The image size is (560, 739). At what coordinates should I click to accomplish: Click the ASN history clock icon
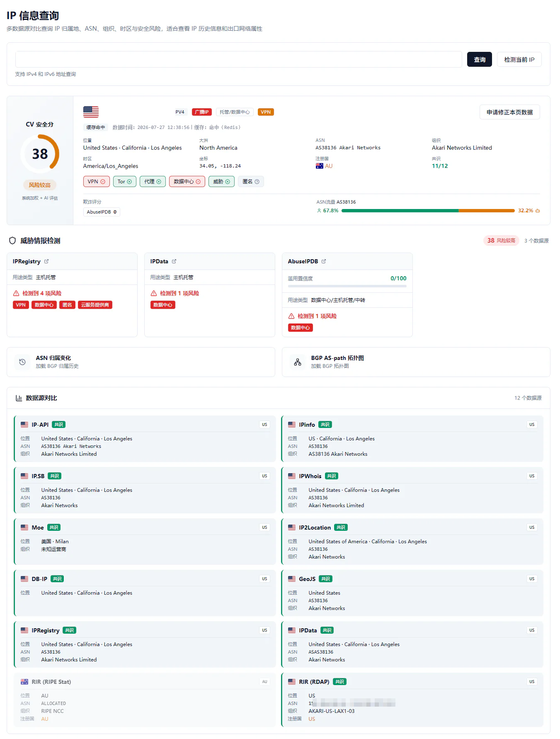click(x=22, y=362)
